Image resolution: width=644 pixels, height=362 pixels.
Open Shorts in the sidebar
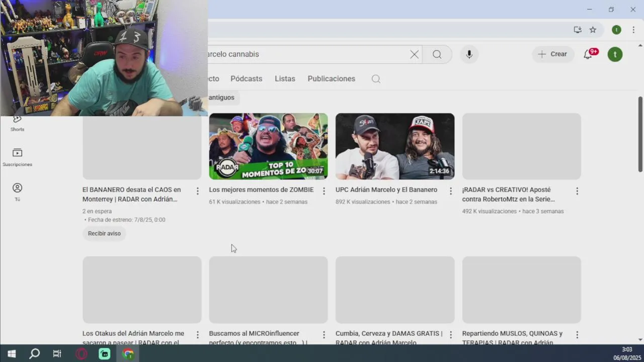[17, 123]
